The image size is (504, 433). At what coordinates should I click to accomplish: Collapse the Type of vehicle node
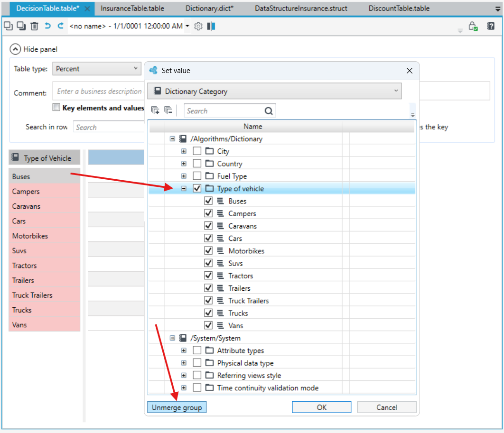(184, 189)
